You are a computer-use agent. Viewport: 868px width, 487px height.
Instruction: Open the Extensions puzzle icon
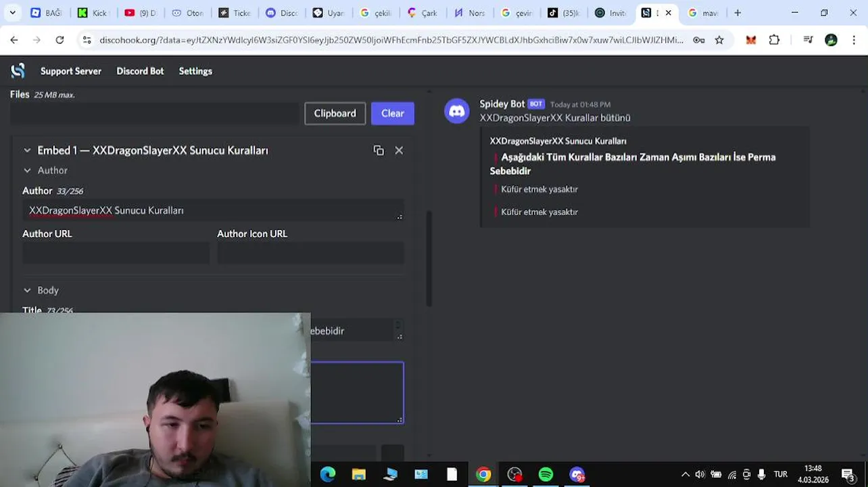pos(774,40)
